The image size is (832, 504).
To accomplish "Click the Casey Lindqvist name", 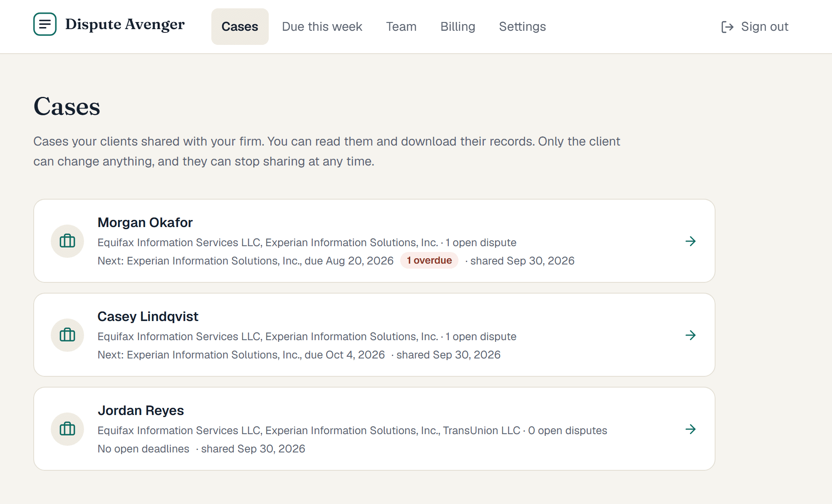I will coord(148,316).
